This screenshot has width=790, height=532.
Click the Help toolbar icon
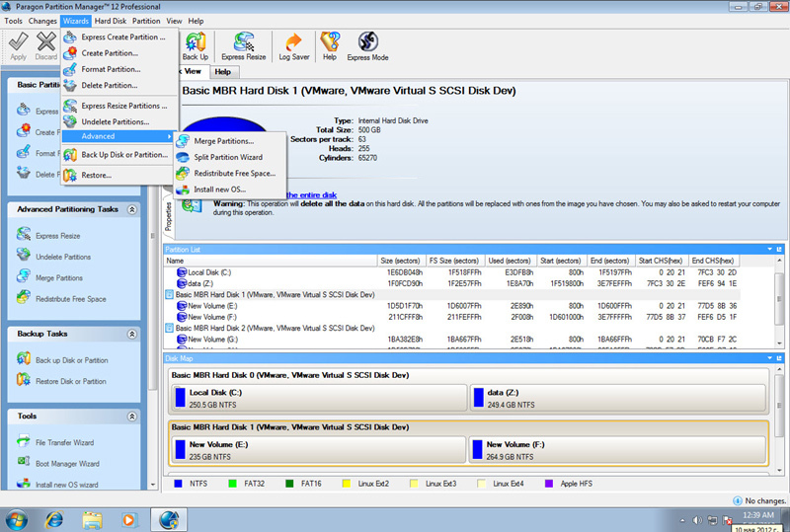click(x=330, y=45)
